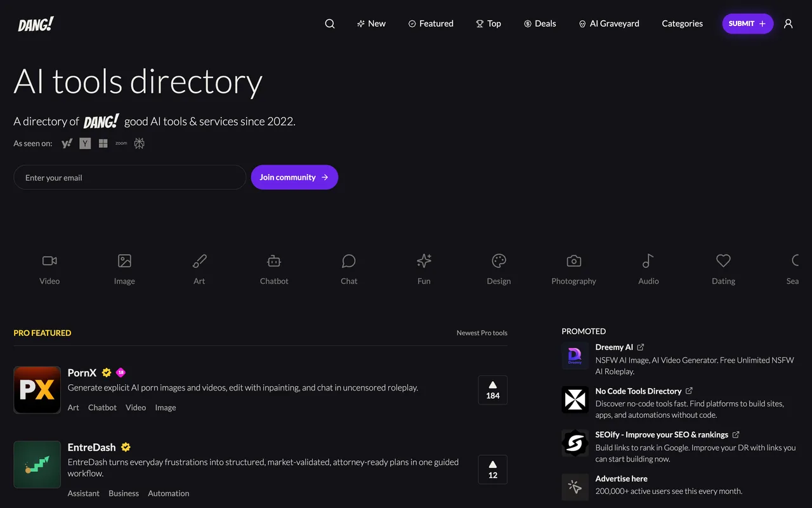
Task: Open the Advertise here link
Action: (x=622, y=479)
